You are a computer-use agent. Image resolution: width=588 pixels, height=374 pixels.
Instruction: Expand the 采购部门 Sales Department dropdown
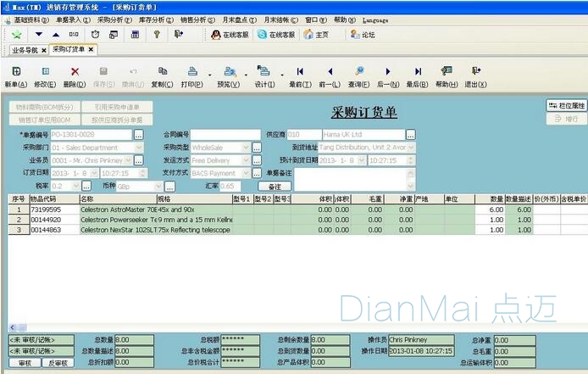pyautogui.click(x=140, y=148)
